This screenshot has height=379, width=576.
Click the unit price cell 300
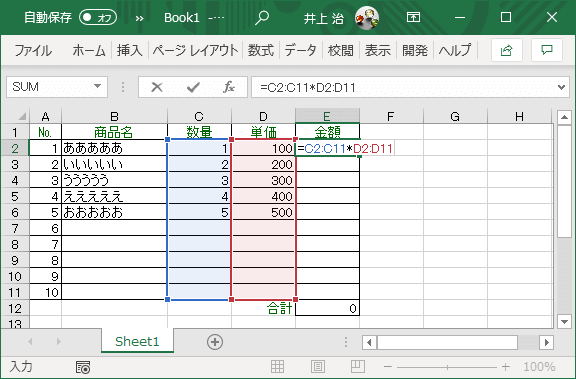(263, 180)
